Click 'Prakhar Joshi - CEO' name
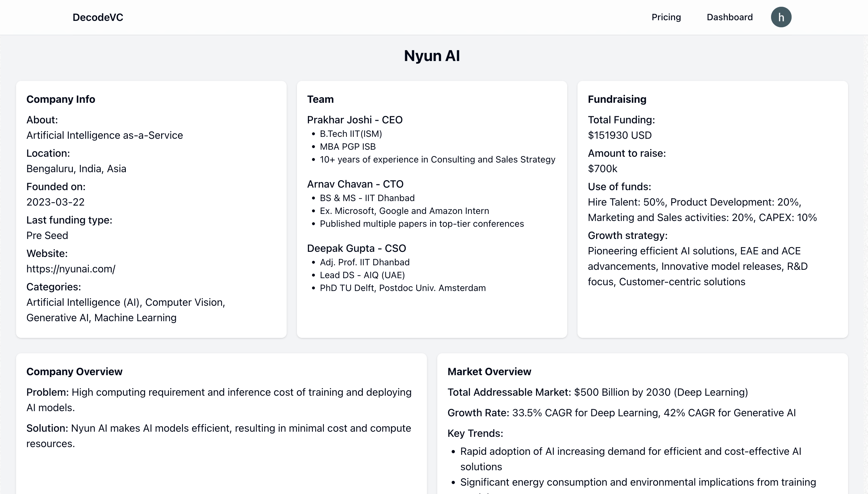Screen dimensions: 868x494 (355, 120)
